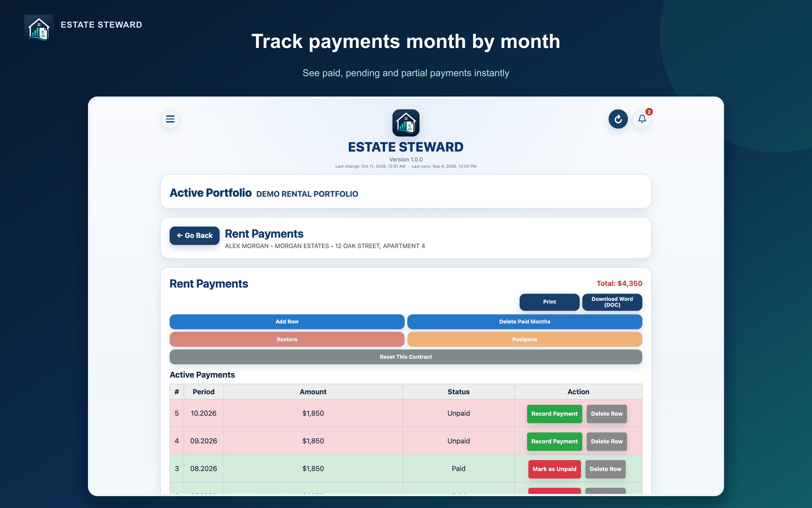Click Unpaid status for 10.2026
This screenshot has height=508, width=812.
[x=458, y=413]
